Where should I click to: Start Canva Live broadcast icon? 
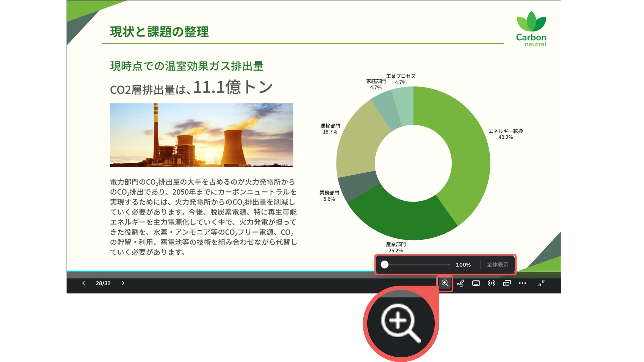pyautogui.click(x=491, y=283)
